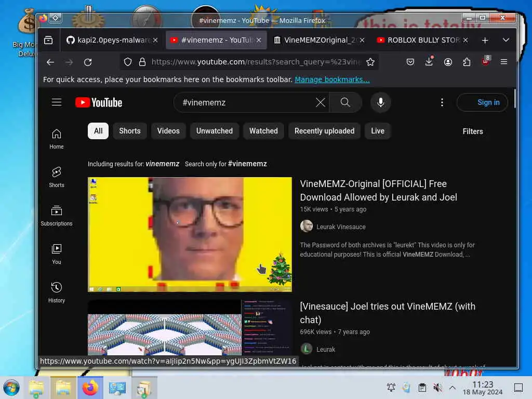
Task: Click VineMEMZ-Original video thumbnail
Action: tap(190, 234)
